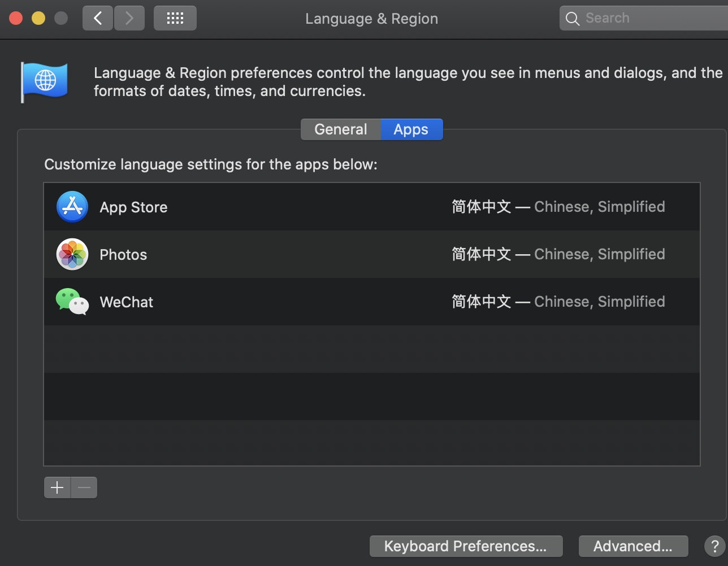Go back with the left arrow button
This screenshot has height=566, width=728.
(x=98, y=18)
